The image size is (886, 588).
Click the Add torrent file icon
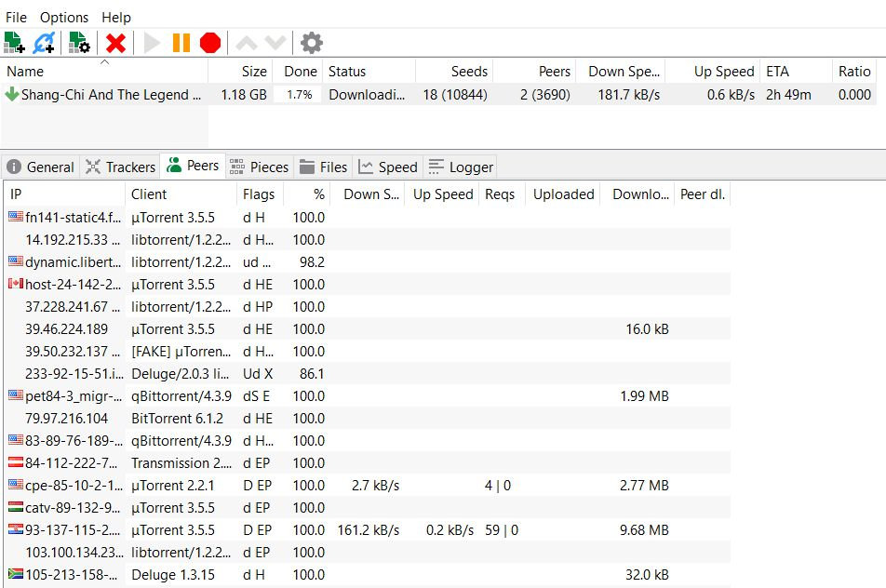14,43
